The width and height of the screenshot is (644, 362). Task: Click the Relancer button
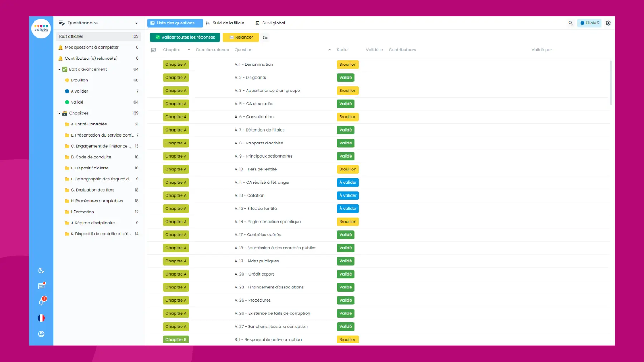point(240,37)
